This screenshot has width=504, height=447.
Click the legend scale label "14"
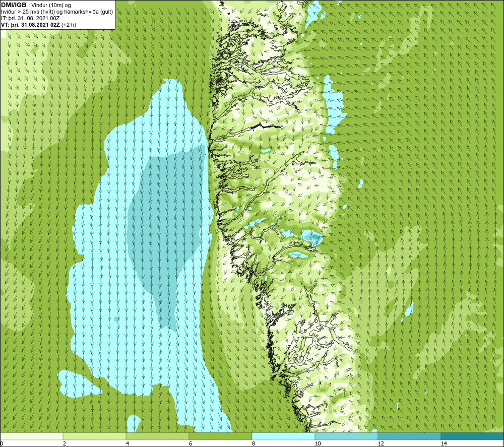[444, 444]
